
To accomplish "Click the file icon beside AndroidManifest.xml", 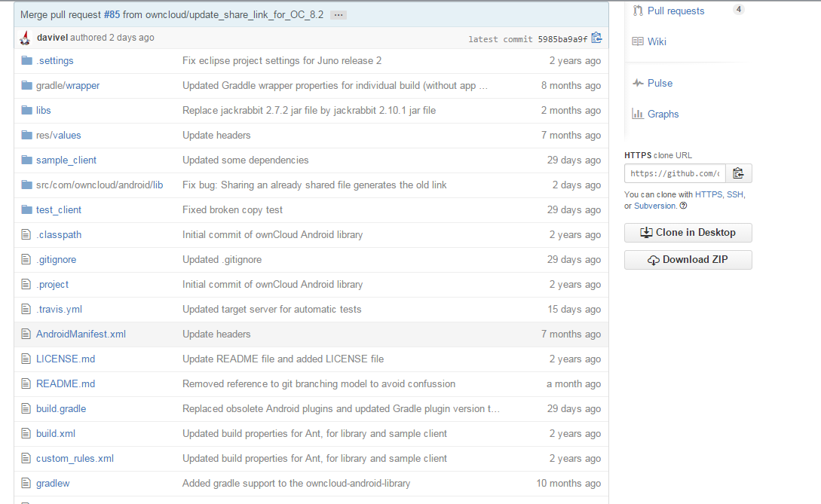I will click(26, 334).
